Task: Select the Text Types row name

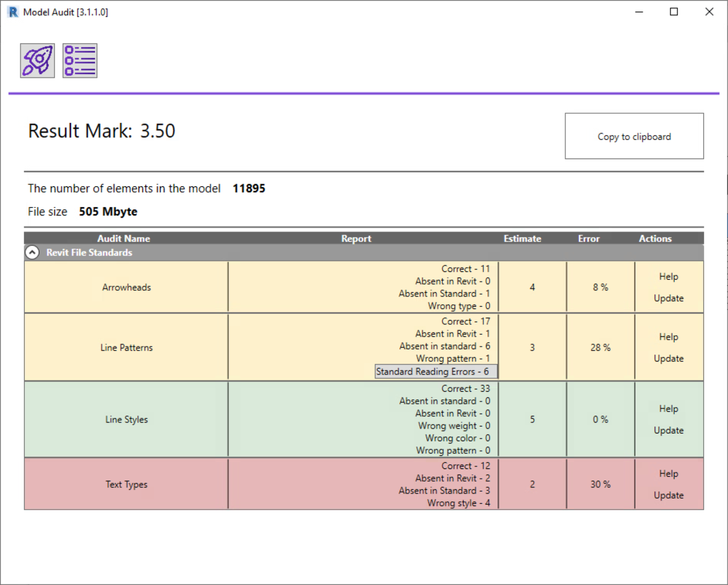Action: [x=126, y=484]
